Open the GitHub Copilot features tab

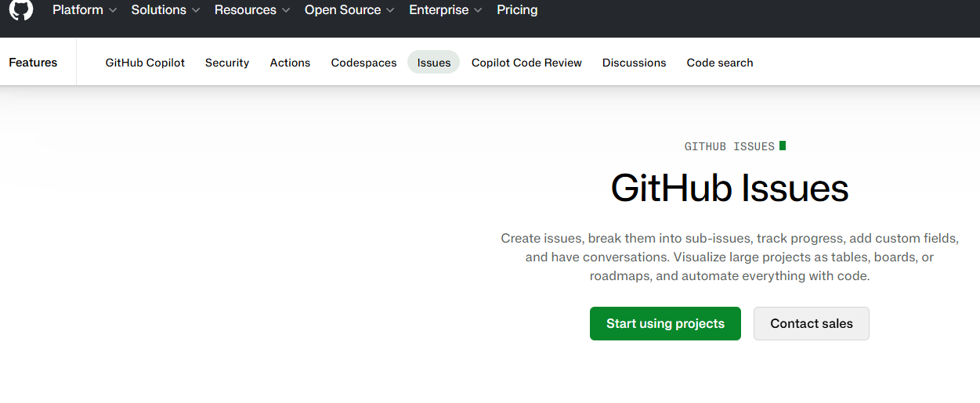coord(145,63)
